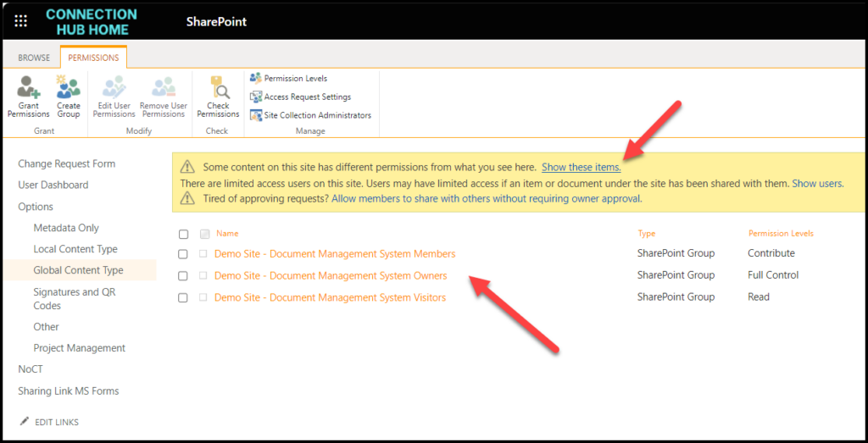This screenshot has height=443, width=868.
Task: Click the pencil icon beside EDIT LINKS
Action: [24, 422]
